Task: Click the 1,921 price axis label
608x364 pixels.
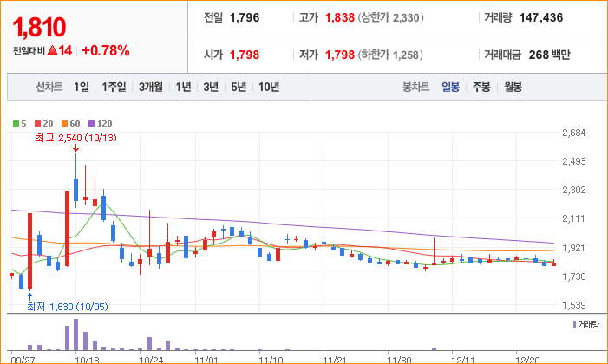Action: [574, 247]
